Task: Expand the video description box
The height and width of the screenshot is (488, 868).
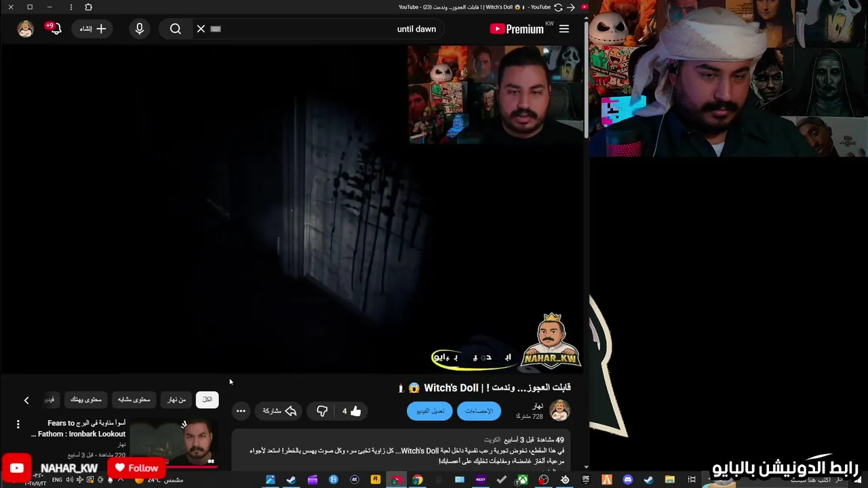Action: pyautogui.click(x=400, y=451)
